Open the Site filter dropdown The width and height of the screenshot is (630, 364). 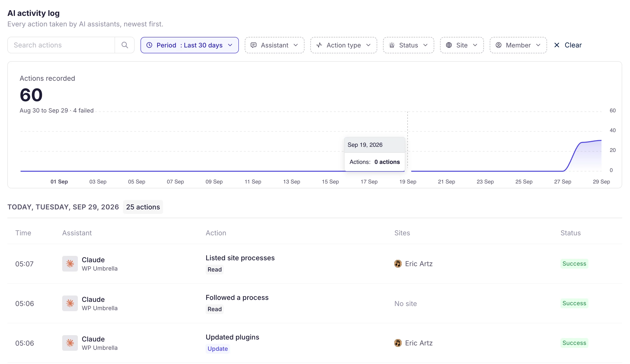(x=462, y=45)
